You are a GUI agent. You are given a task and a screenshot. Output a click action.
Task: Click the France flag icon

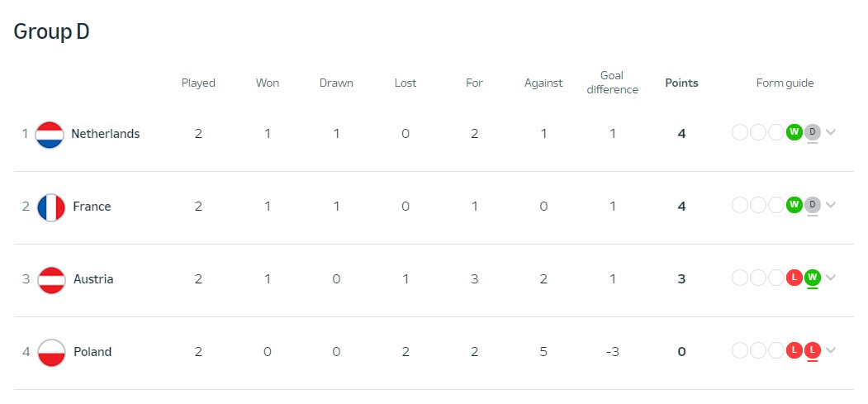point(51,207)
